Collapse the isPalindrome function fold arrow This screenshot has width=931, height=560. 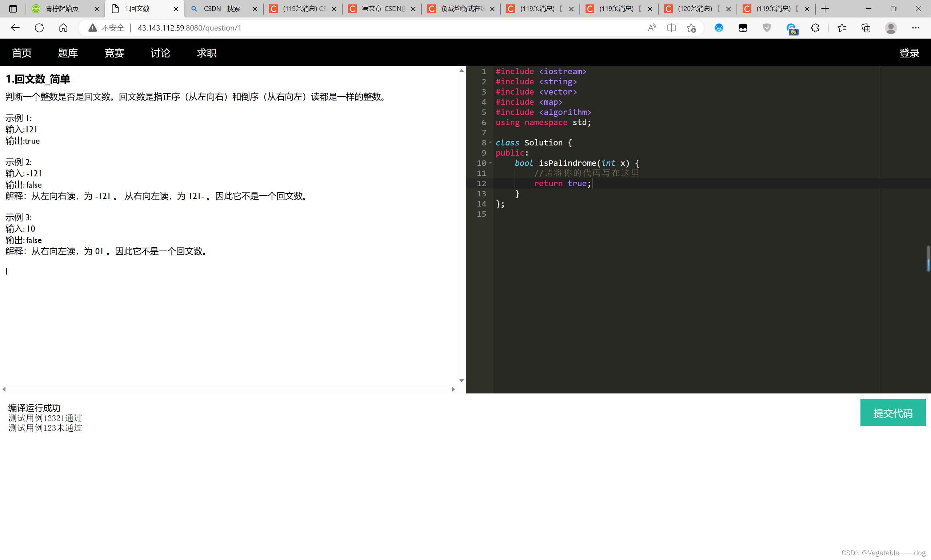pyautogui.click(x=490, y=163)
